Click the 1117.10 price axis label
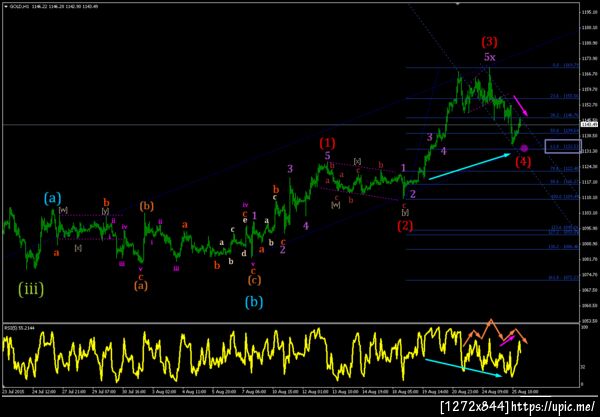The image size is (600, 417). (x=589, y=182)
